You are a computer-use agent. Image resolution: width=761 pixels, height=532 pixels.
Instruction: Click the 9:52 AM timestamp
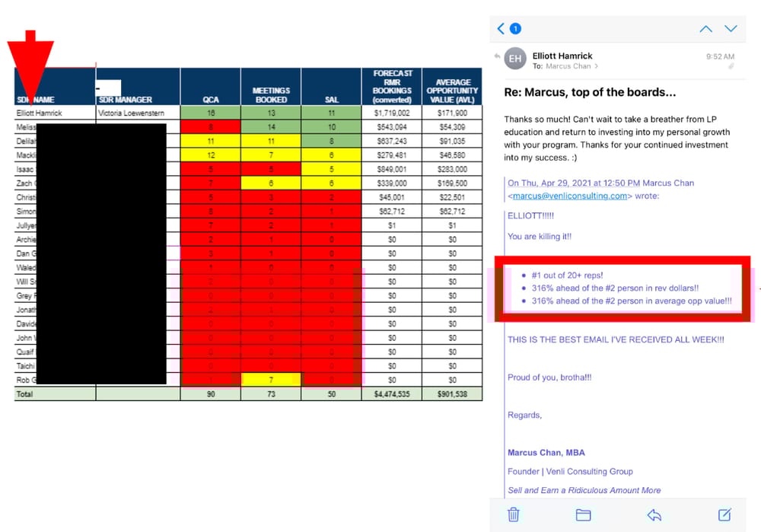point(720,56)
